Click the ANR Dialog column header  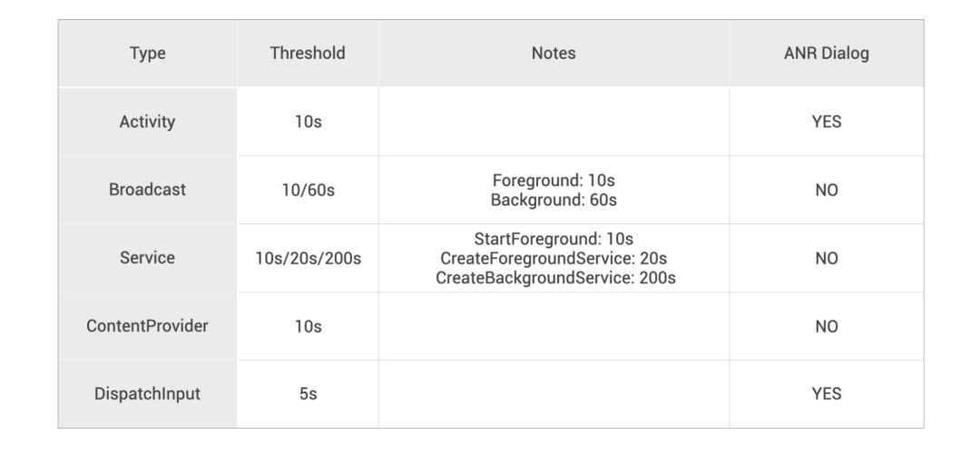click(826, 54)
